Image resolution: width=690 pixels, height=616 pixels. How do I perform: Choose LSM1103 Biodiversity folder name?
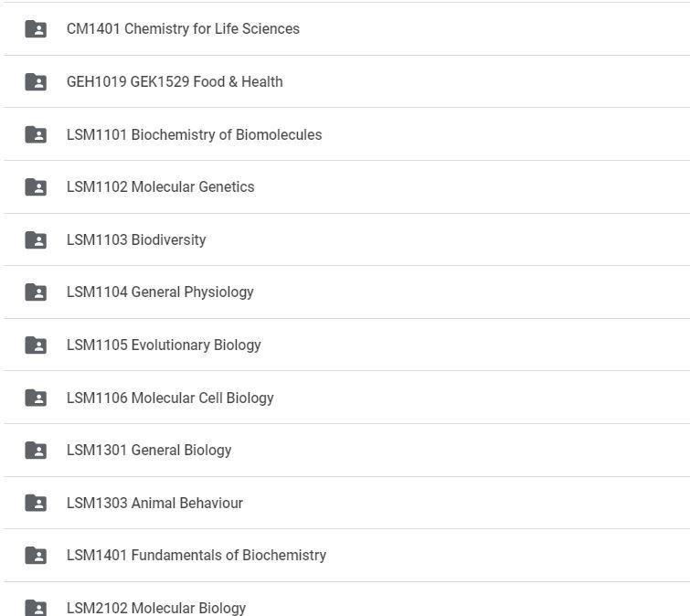(x=136, y=240)
